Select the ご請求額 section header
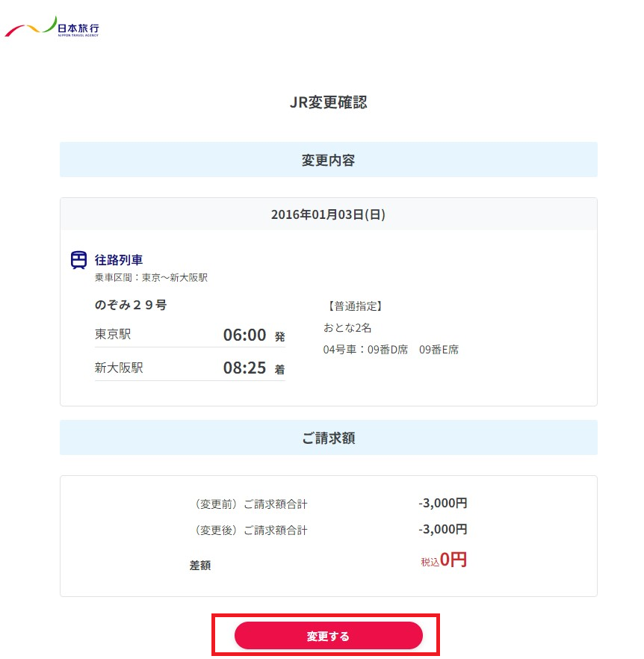Viewport: 644px width, 659px height. tap(328, 438)
